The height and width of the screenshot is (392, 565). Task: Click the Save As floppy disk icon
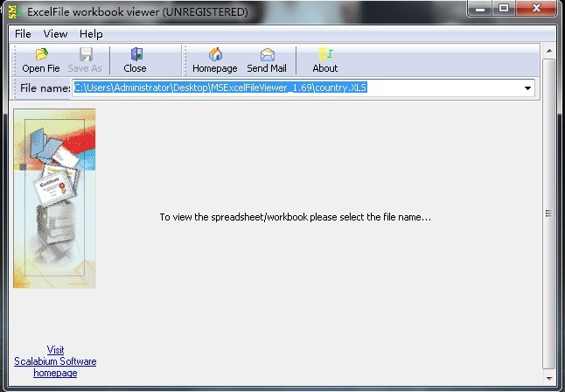pos(85,55)
